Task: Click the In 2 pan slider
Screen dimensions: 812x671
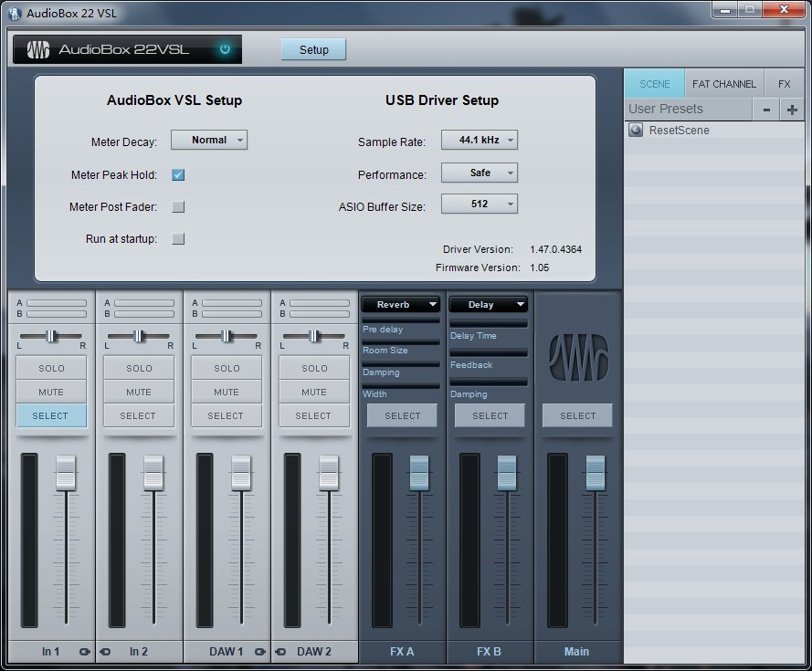Action: [138, 336]
